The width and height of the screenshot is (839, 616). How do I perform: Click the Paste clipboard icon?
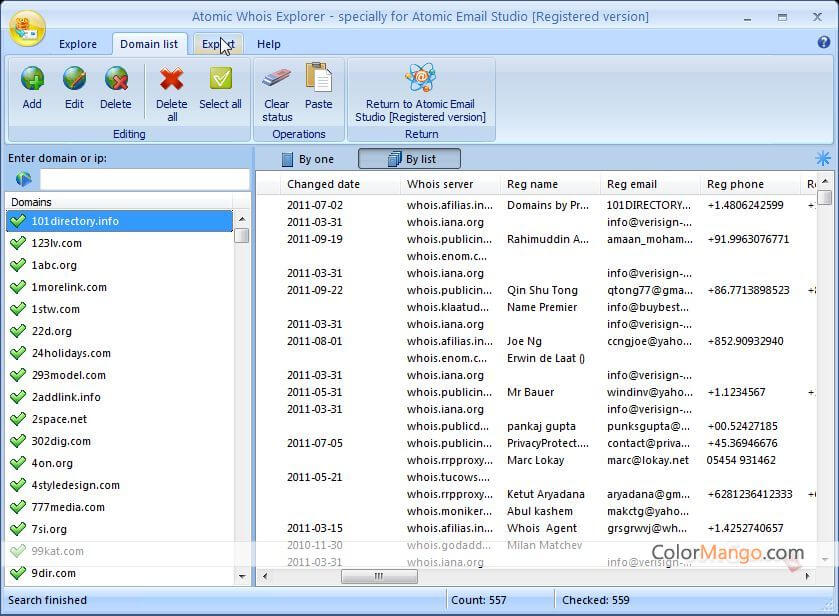point(319,80)
